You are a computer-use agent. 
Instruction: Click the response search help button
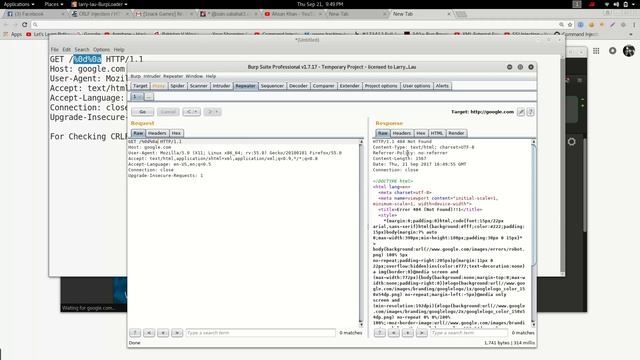[x=380, y=333]
